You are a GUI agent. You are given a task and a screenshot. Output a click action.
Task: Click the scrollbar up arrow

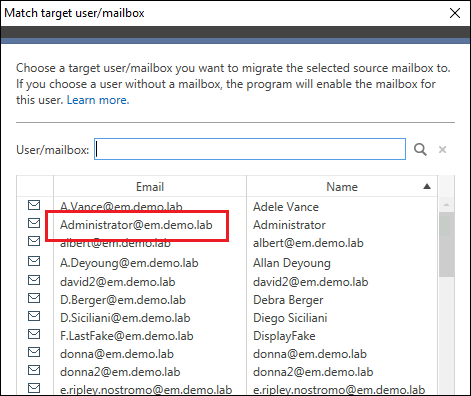447,204
